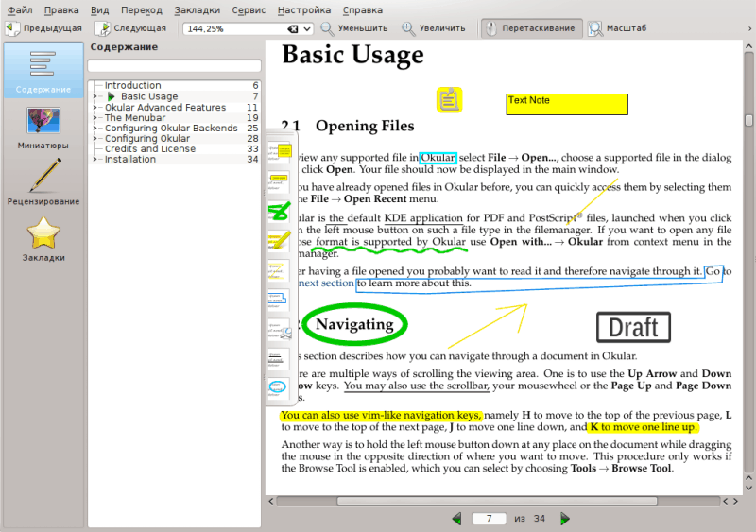Pick the ellipse annotation tool

[278, 387]
